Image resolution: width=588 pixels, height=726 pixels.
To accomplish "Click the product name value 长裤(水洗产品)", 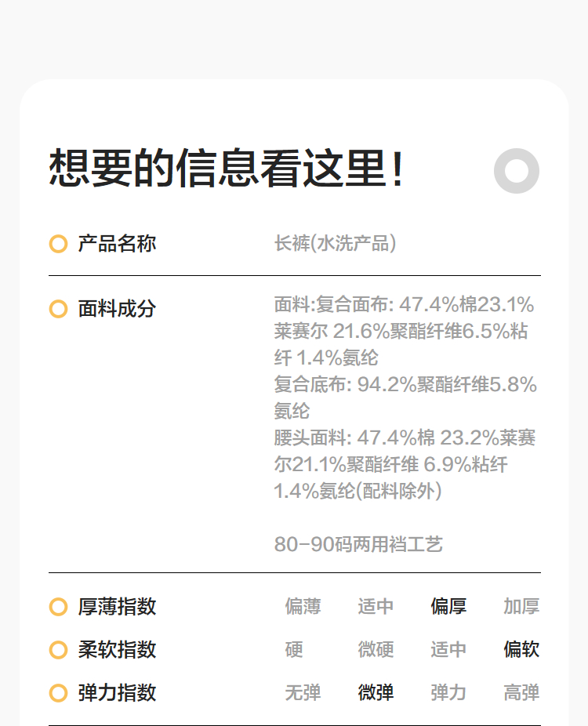I will coord(335,244).
